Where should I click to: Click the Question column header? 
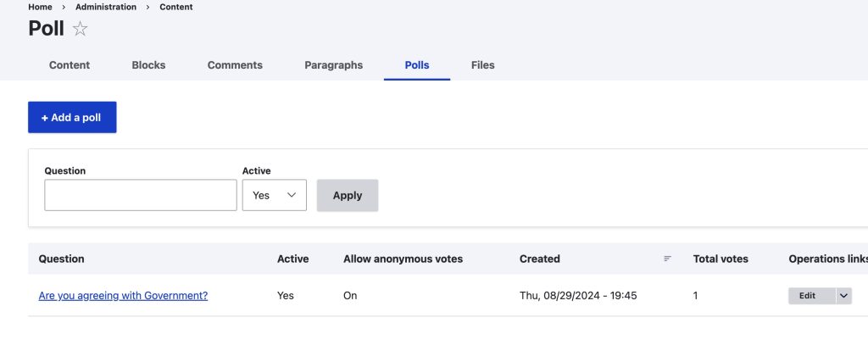(61, 259)
